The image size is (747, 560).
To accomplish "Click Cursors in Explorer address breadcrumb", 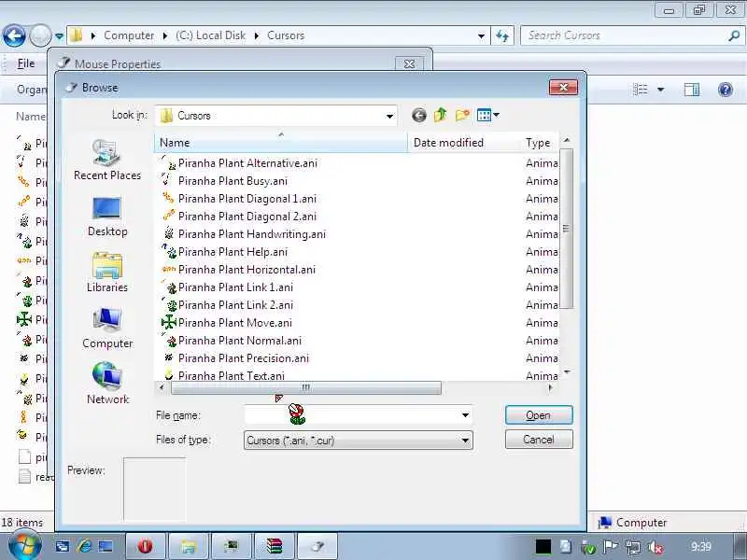I will tap(286, 35).
